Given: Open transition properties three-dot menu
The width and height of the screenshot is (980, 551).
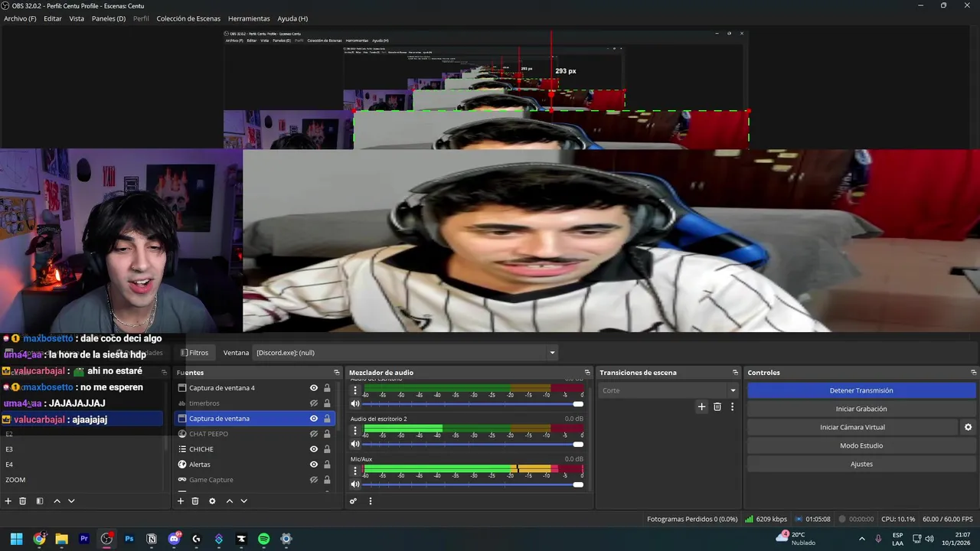Looking at the screenshot, I should click(732, 407).
